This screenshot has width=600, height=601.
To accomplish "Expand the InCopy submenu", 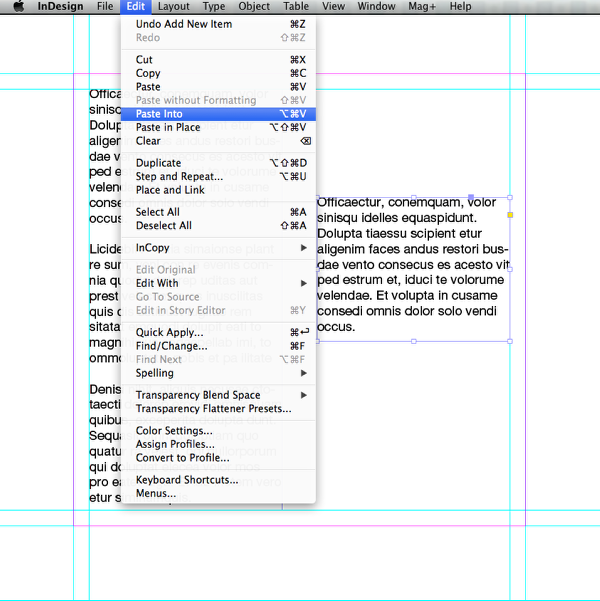I will pos(218,248).
